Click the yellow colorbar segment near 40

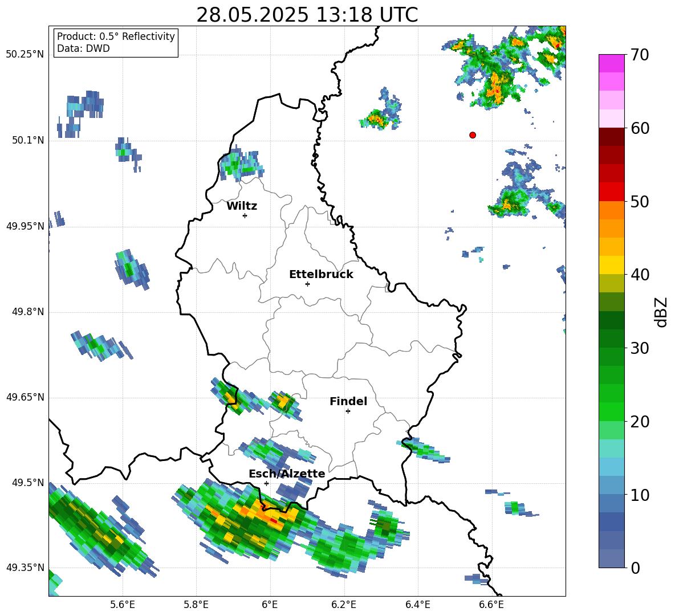611,265
